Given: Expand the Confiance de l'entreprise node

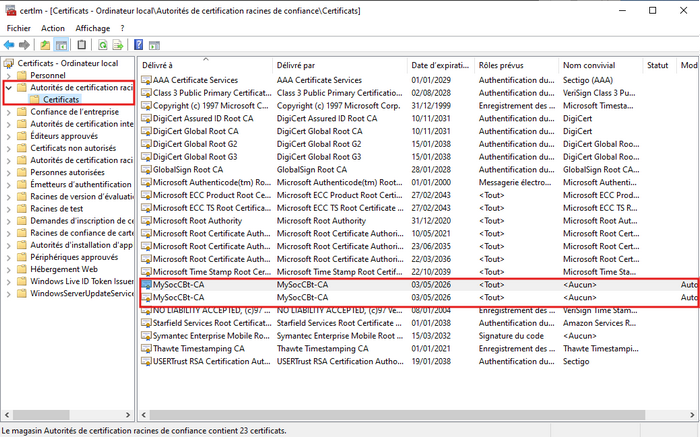Looking at the screenshot, I should [x=9, y=112].
